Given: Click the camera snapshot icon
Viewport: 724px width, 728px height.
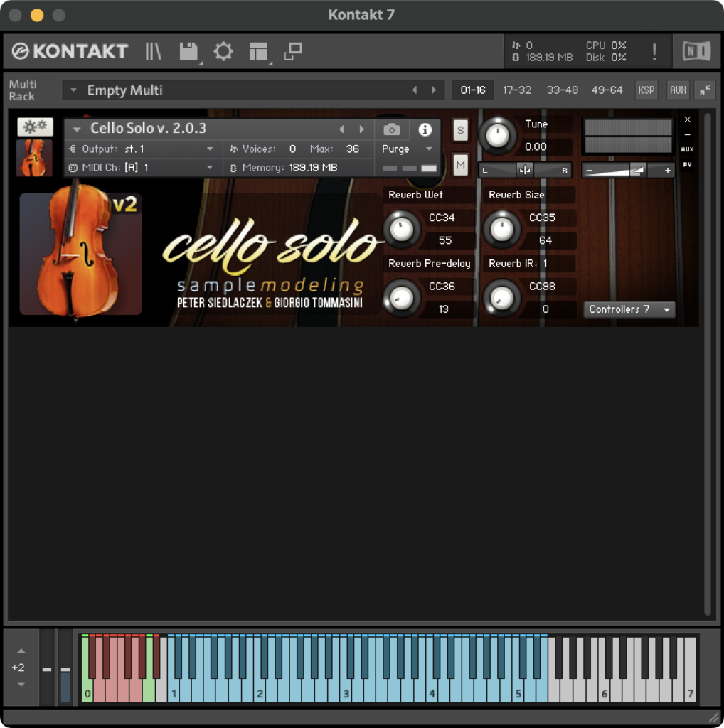Looking at the screenshot, I should 392,129.
